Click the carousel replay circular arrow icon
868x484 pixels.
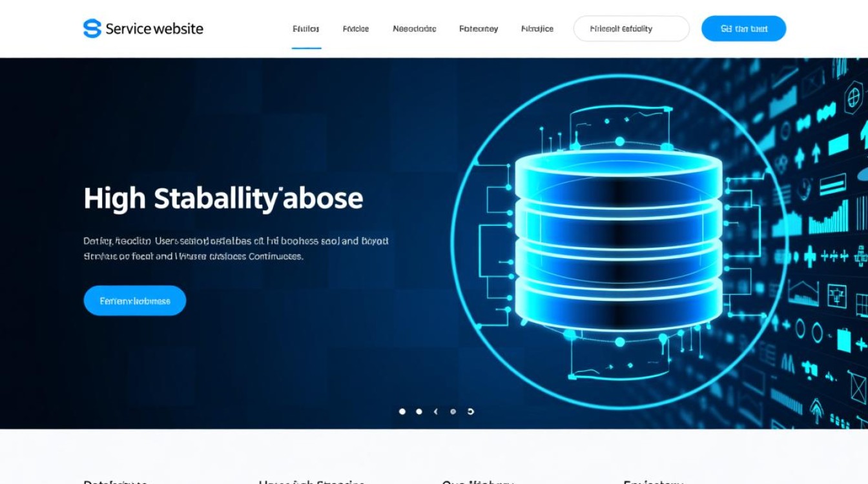pyautogui.click(x=471, y=411)
